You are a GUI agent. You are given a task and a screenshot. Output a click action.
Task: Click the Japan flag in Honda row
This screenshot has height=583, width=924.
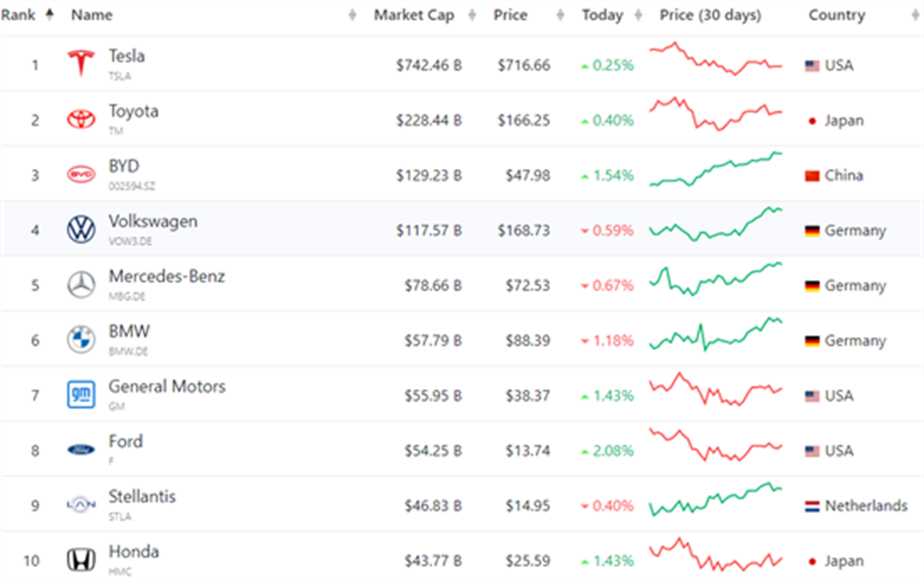(x=812, y=562)
